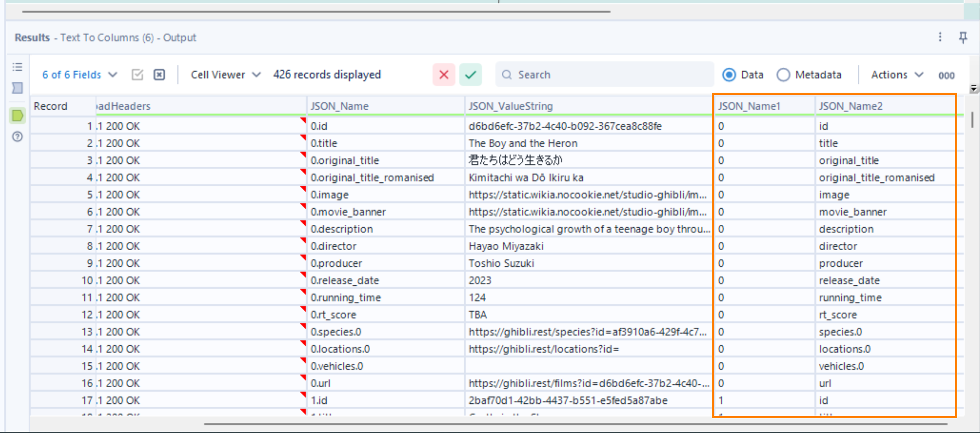Open the Actions dropdown menu
980x433 pixels.
point(897,75)
